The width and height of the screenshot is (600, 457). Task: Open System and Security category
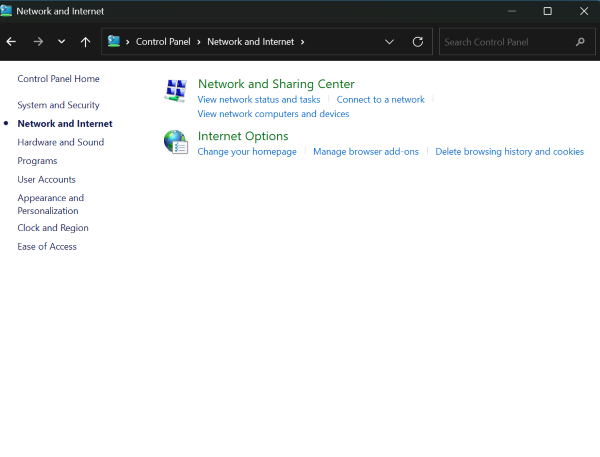click(58, 105)
